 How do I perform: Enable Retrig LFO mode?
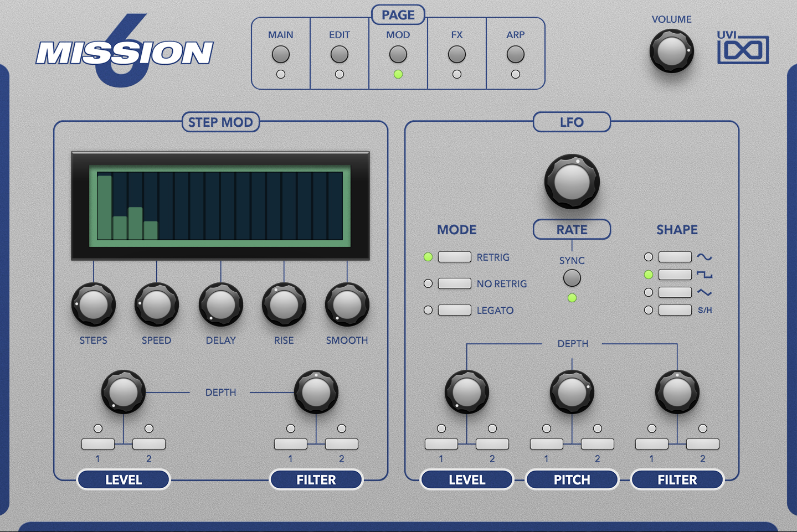click(454, 257)
